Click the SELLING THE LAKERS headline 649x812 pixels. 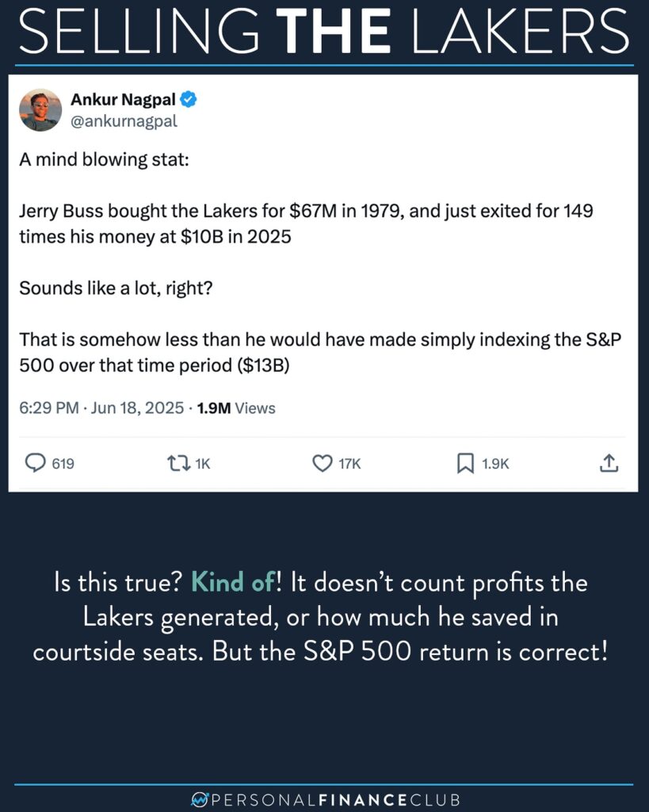(324, 31)
